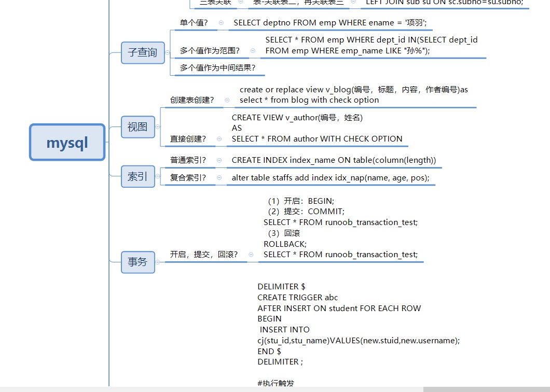550x392 pixels.
Task: Select the dept_id IN subquery statement
Action: 372,45
